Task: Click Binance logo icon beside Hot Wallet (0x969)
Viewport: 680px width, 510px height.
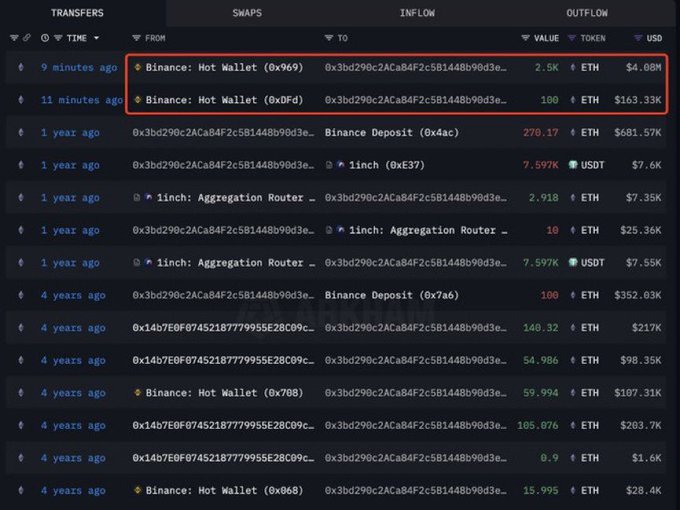Action: tap(137, 67)
